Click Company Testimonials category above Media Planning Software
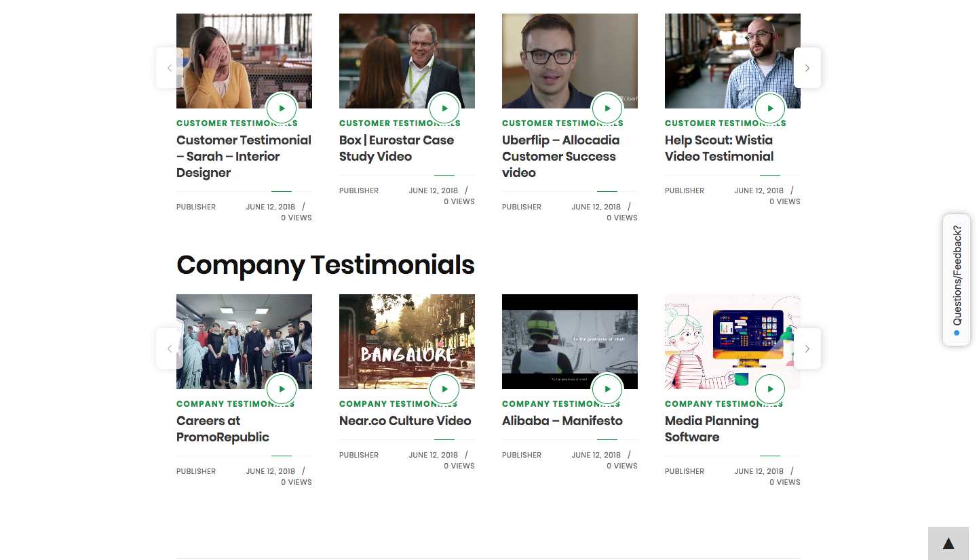 tap(724, 404)
